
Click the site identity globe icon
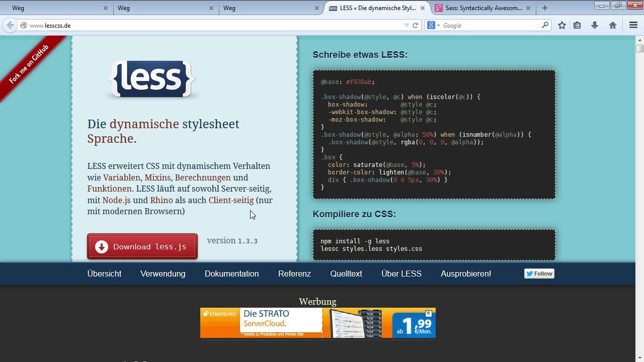coord(23,25)
